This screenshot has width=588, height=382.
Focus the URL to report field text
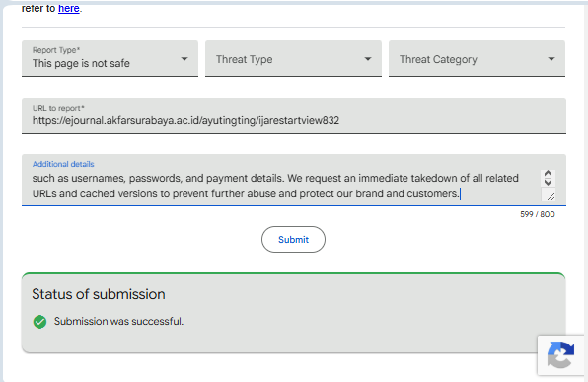185,120
